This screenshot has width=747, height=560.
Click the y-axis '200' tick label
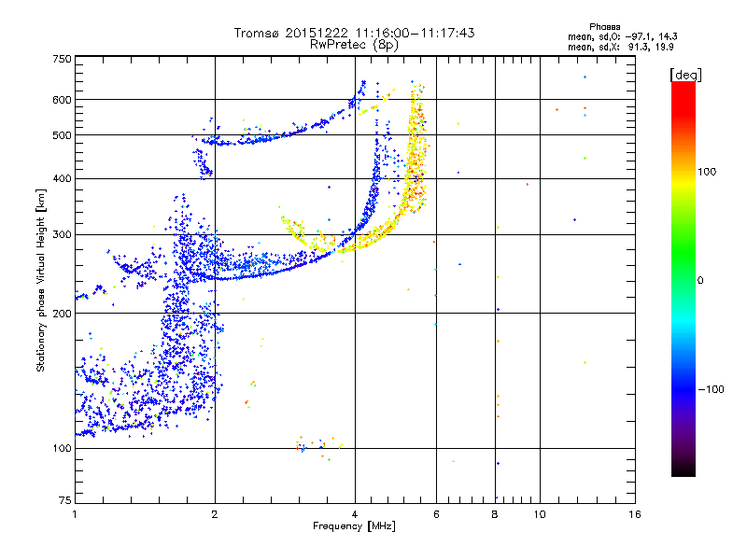62,314
